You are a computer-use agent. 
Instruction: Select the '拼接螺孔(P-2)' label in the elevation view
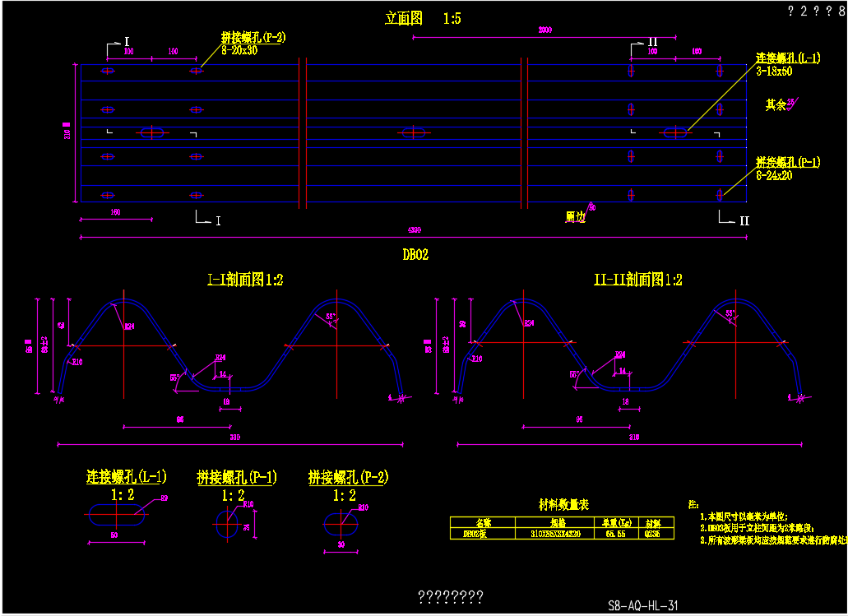[x=253, y=37]
